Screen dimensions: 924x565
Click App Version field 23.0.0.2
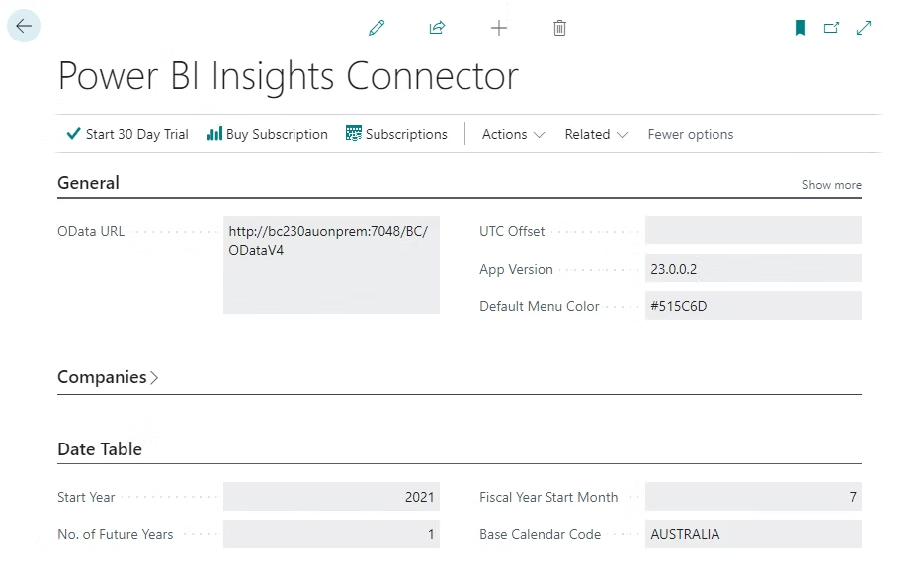(753, 269)
